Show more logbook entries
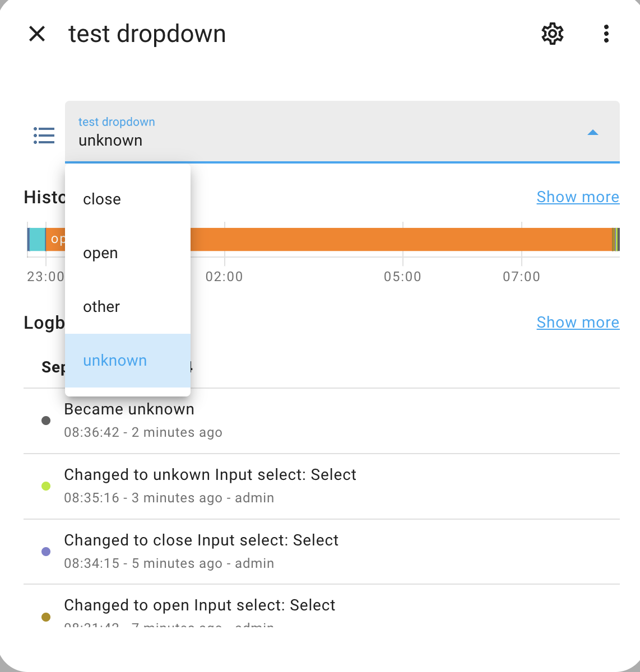The image size is (640, 672). pos(578,322)
